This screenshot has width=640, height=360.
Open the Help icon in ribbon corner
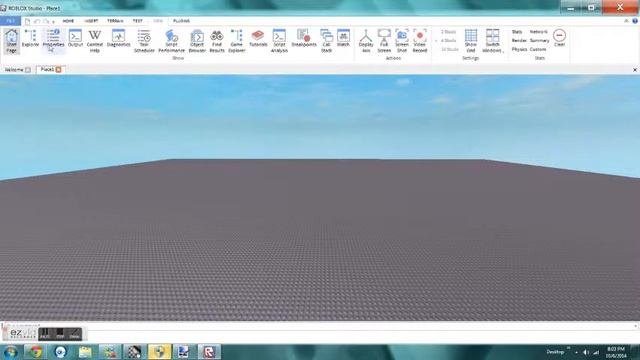click(x=635, y=21)
